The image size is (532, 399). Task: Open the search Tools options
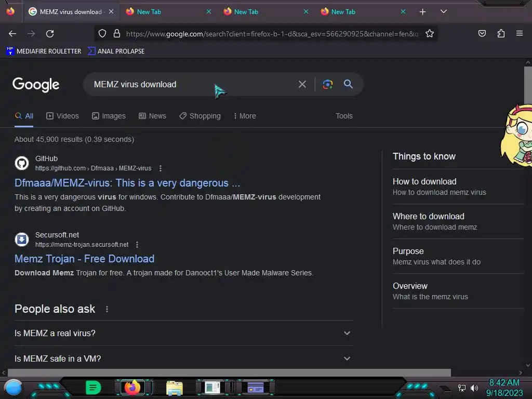[344, 116]
